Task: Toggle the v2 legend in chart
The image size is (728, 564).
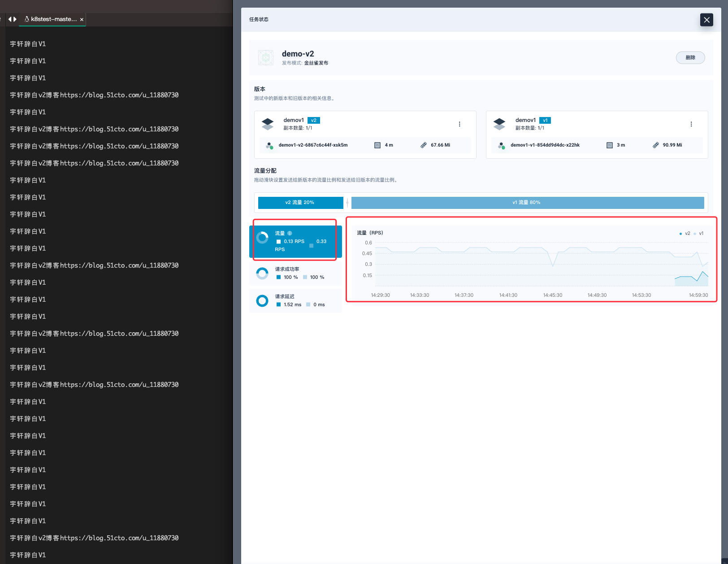Action: tap(685, 234)
